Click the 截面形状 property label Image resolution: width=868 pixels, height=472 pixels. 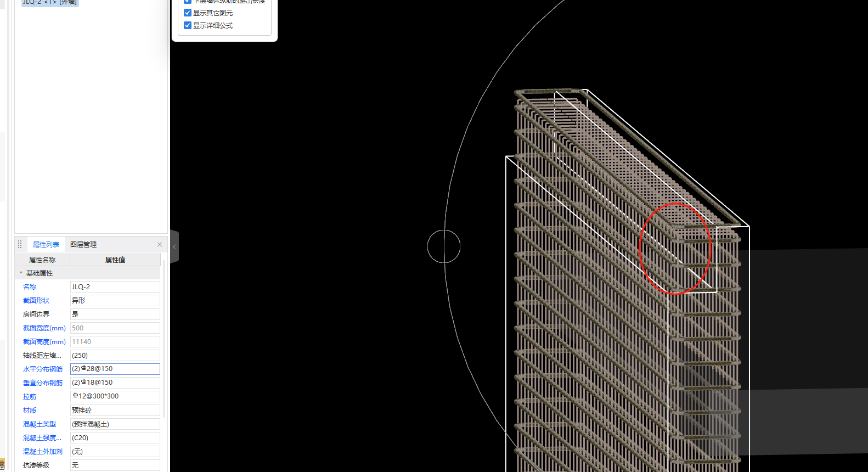(36, 300)
